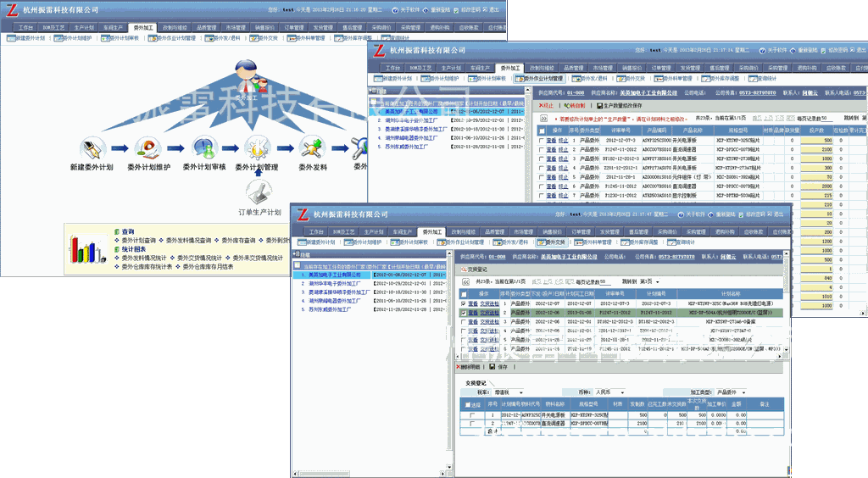Viewport: 868px width, 478px height.
Task: Click 委外交货 toolbar icon in flowchart window
Action: coord(253,38)
